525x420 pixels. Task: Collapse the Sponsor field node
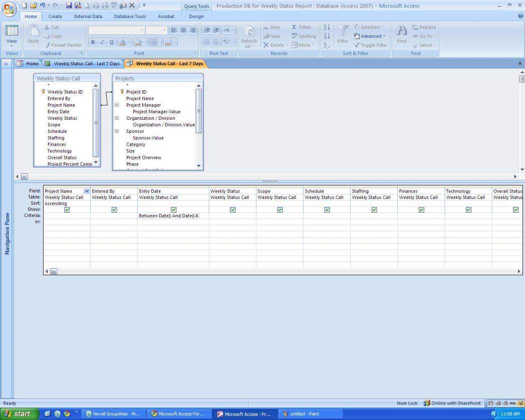(117, 131)
